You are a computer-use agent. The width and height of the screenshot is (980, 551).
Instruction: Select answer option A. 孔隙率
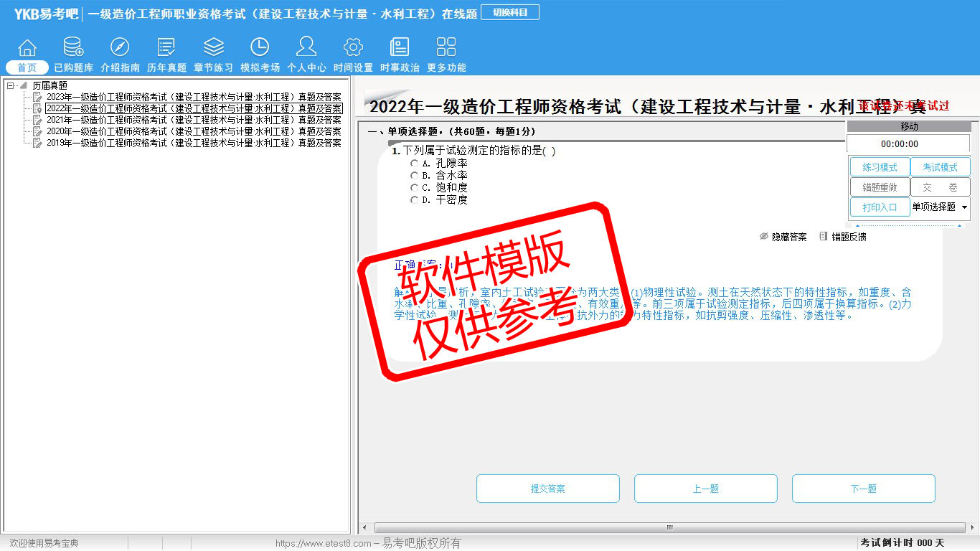click(x=415, y=164)
